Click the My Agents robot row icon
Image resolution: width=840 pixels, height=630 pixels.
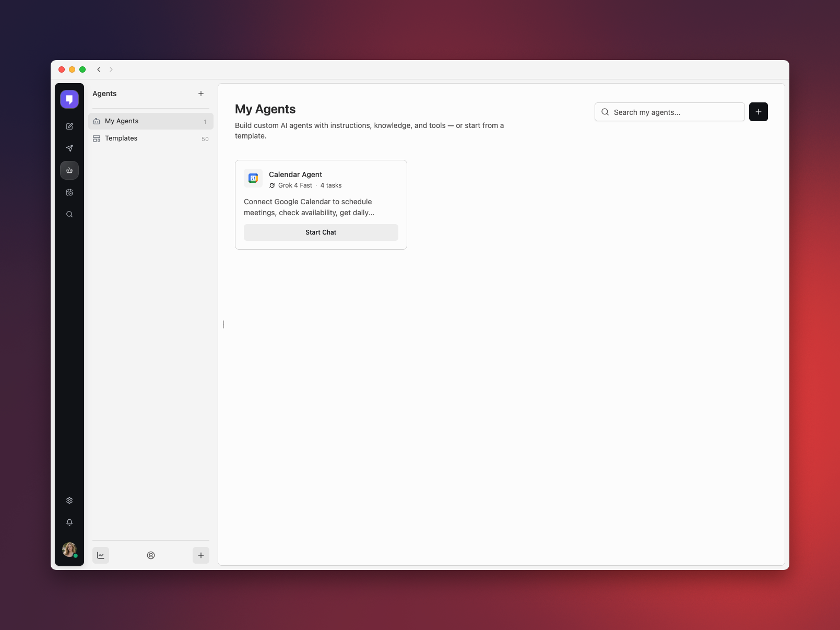coord(97,121)
